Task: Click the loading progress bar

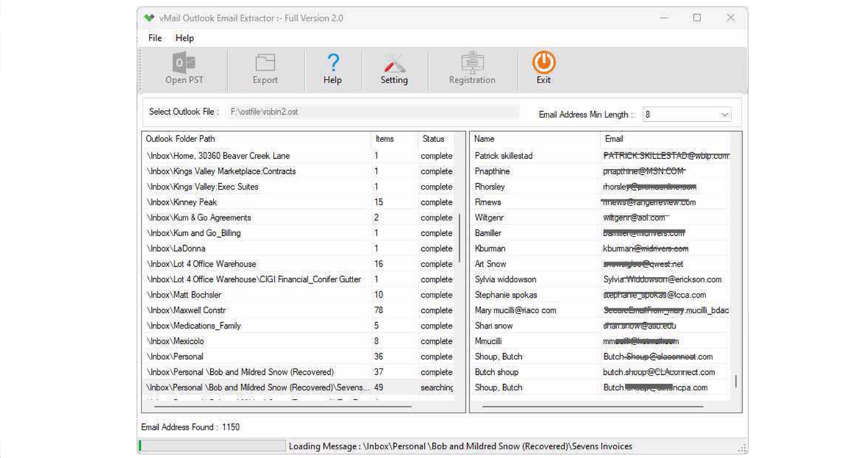Action: coord(212,446)
